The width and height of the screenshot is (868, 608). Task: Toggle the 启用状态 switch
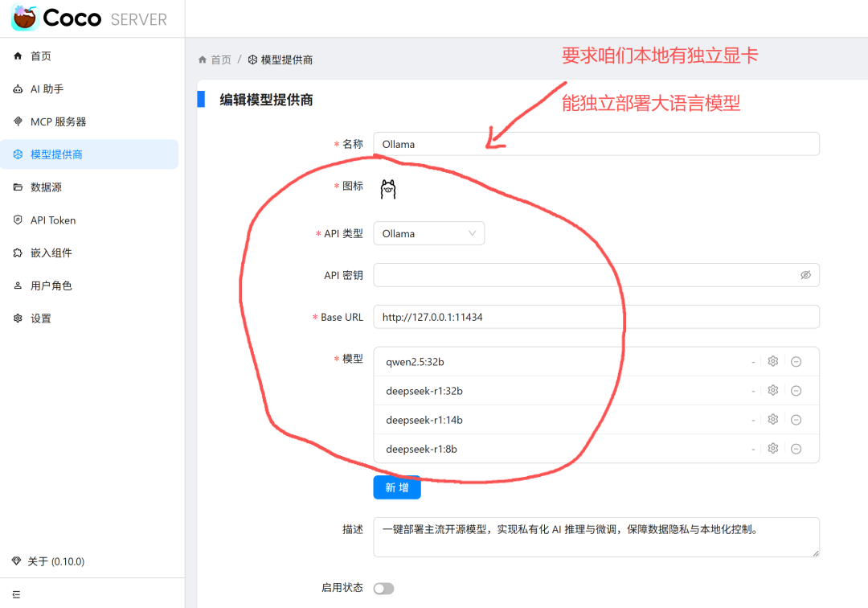pyautogui.click(x=383, y=588)
